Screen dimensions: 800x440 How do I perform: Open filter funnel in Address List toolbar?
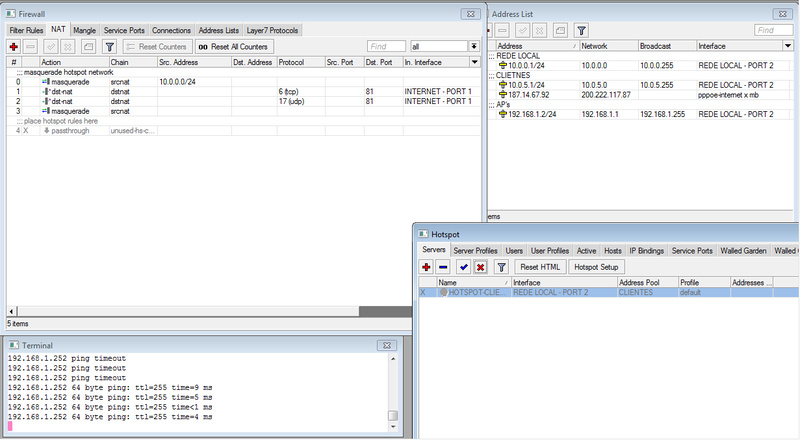(x=581, y=31)
